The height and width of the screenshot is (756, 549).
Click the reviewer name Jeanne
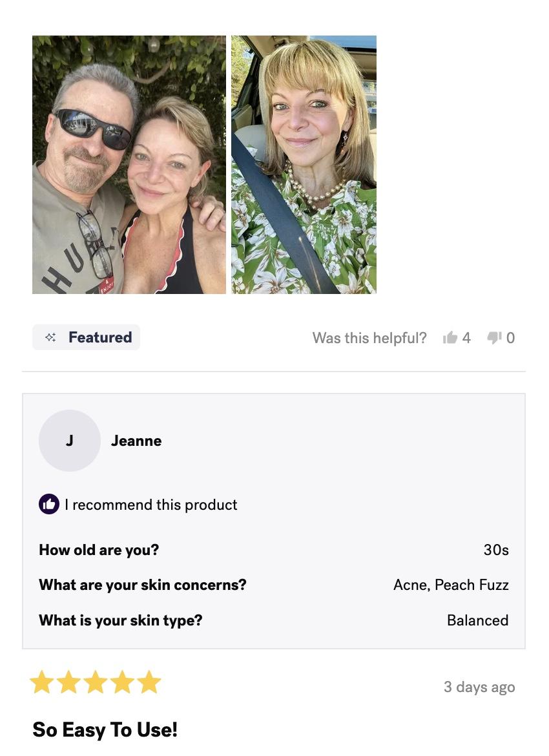(x=136, y=441)
